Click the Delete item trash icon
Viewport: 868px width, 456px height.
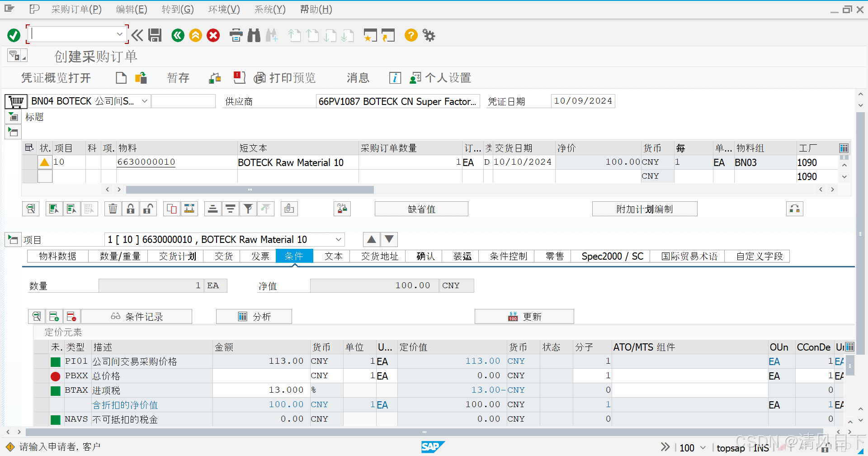click(x=113, y=209)
